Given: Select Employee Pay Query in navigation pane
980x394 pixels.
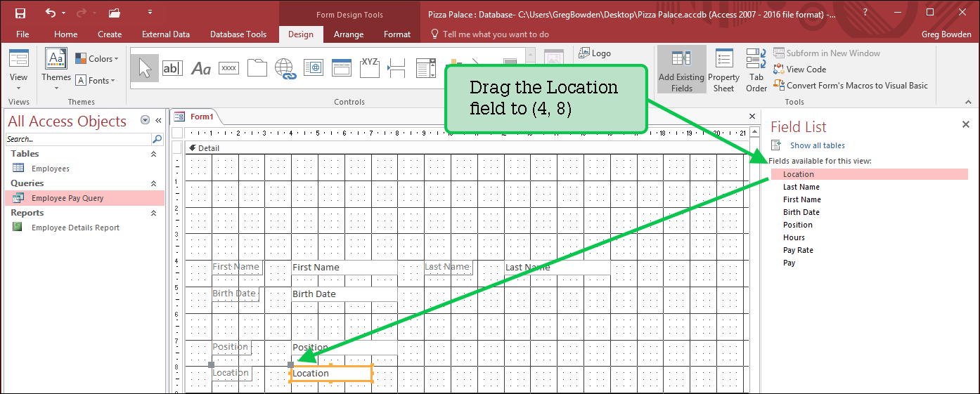Looking at the screenshot, I should click(84, 198).
